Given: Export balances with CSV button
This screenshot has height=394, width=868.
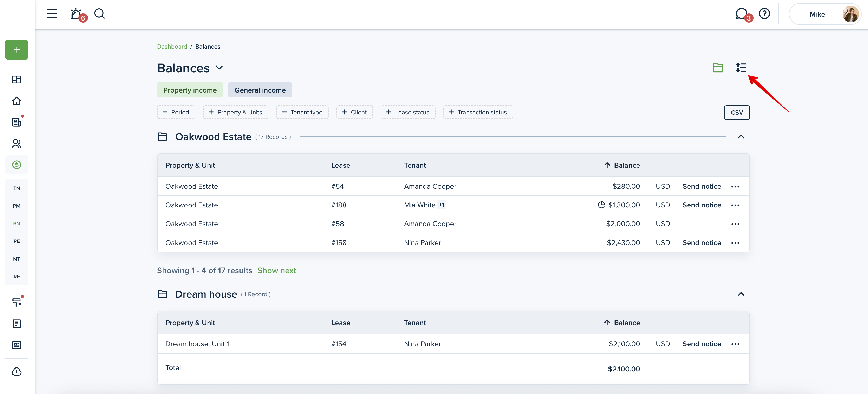Looking at the screenshot, I should point(737,113).
